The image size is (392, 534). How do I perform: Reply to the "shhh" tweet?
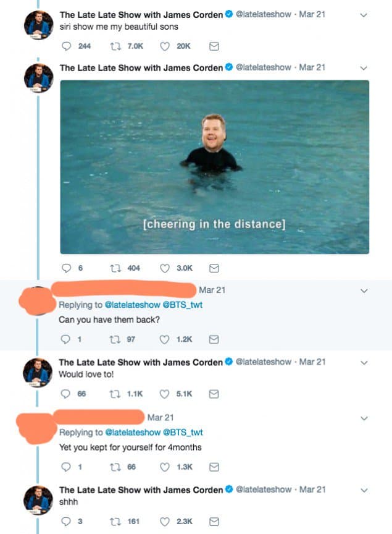(x=65, y=521)
